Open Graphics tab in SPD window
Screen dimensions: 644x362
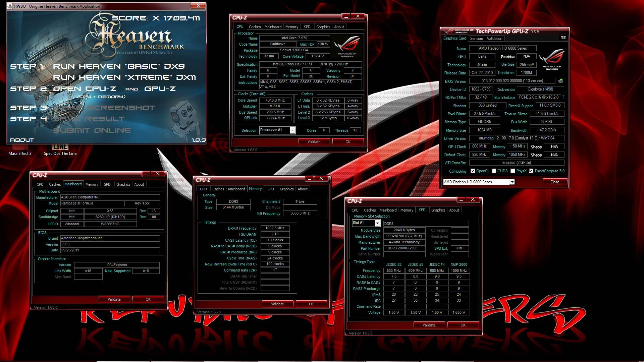[438, 210]
